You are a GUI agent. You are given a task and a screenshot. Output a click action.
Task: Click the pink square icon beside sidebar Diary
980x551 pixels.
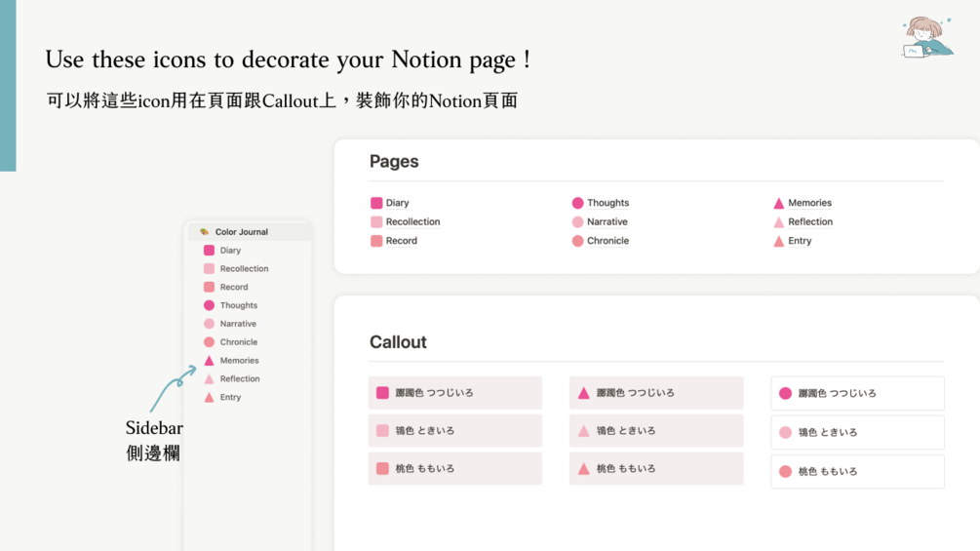[209, 251]
